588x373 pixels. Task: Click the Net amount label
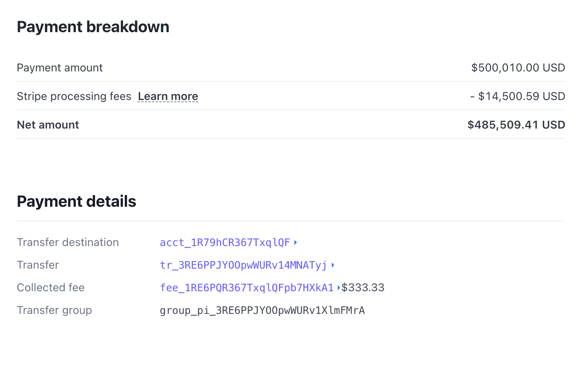(48, 125)
